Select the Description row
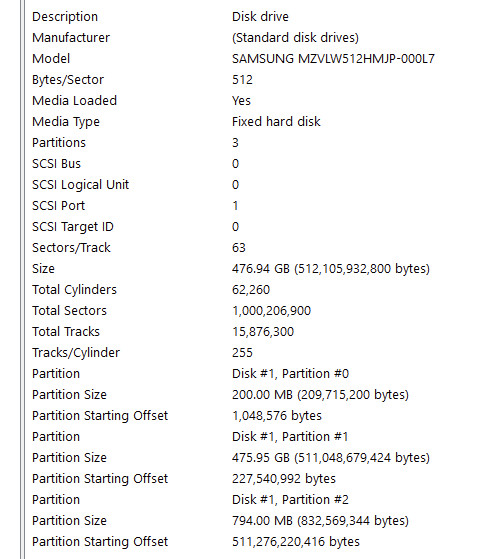 [x=264, y=17]
